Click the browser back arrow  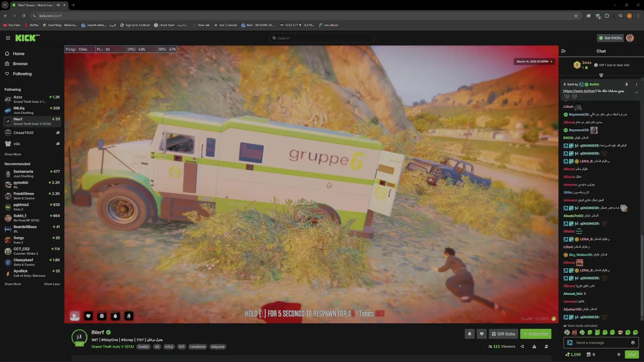[6, 16]
